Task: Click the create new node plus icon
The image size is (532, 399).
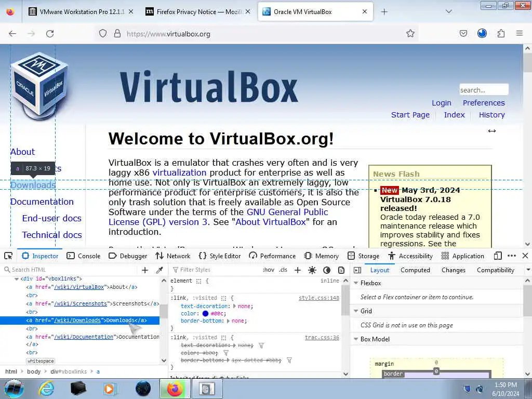Action: [x=145, y=270]
